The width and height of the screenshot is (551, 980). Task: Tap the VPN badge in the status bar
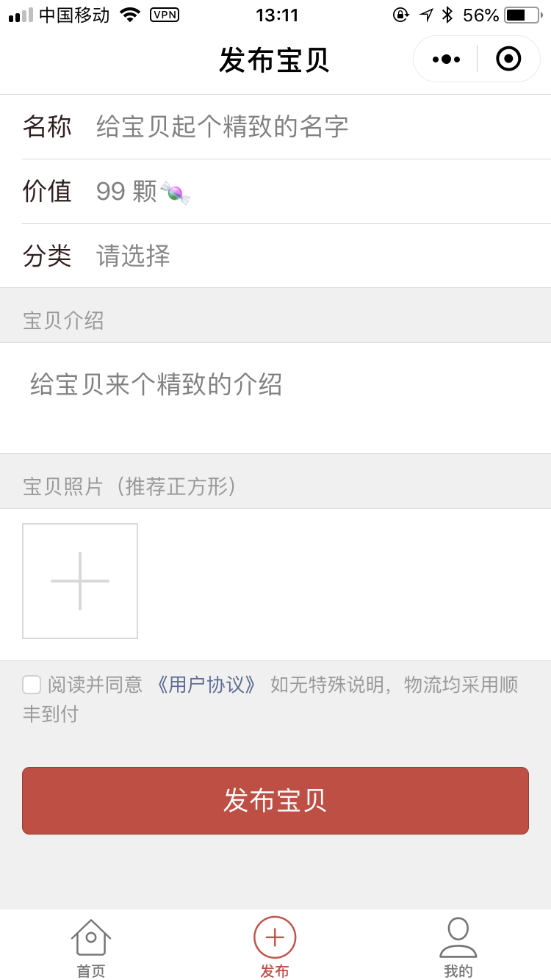(x=165, y=15)
